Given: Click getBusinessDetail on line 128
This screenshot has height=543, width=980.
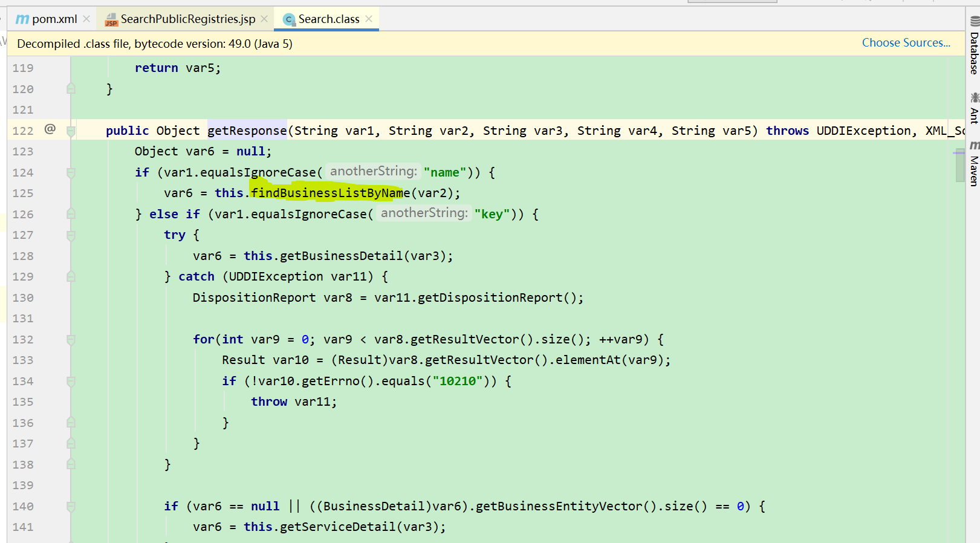Looking at the screenshot, I should (342, 256).
